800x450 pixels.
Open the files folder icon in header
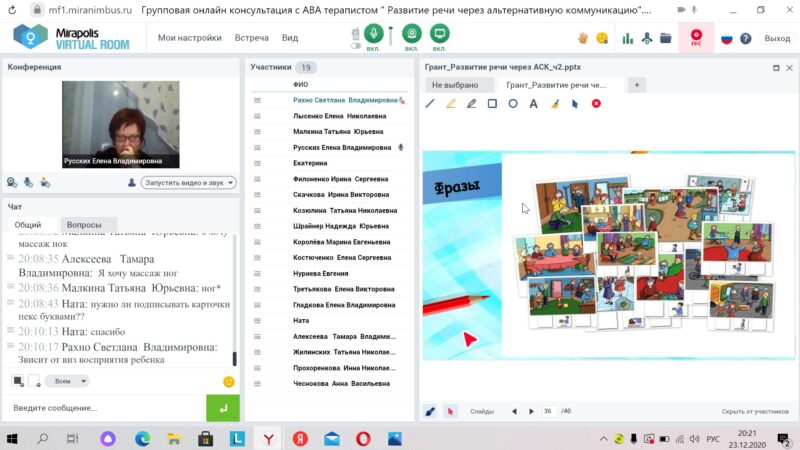click(666, 38)
